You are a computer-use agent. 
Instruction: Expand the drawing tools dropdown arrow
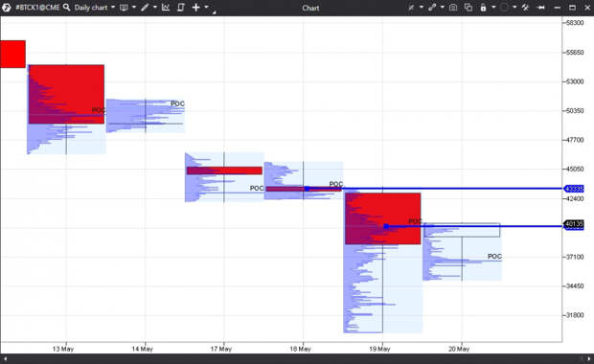(155, 8)
